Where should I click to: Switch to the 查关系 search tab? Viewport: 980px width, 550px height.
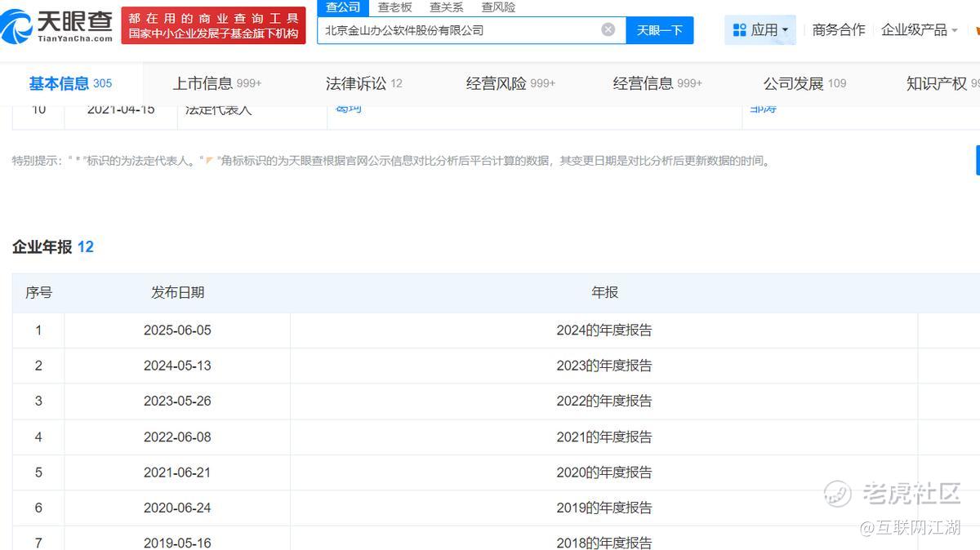pyautogui.click(x=447, y=7)
